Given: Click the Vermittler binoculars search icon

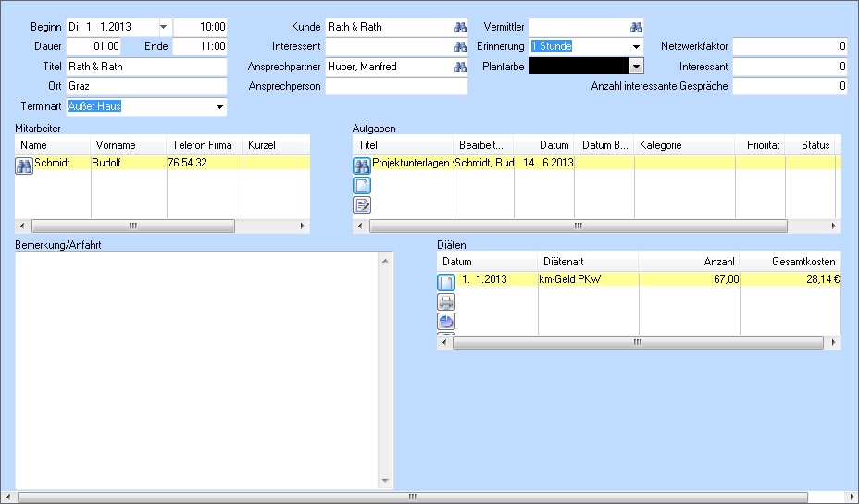Looking at the screenshot, I should tap(636, 28).
